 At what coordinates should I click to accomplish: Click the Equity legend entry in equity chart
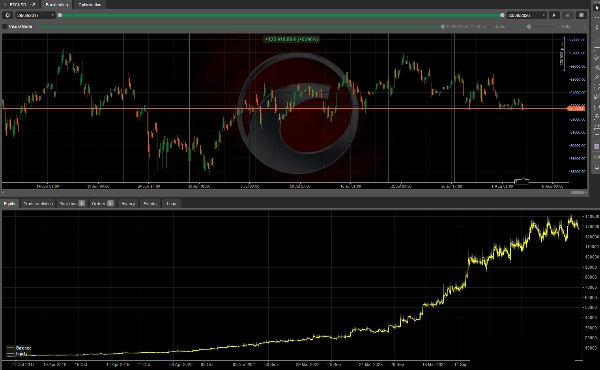click(17, 354)
